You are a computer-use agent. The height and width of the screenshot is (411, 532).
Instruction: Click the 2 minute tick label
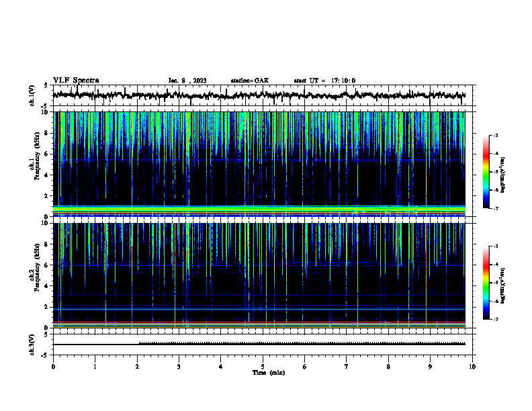pos(137,367)
